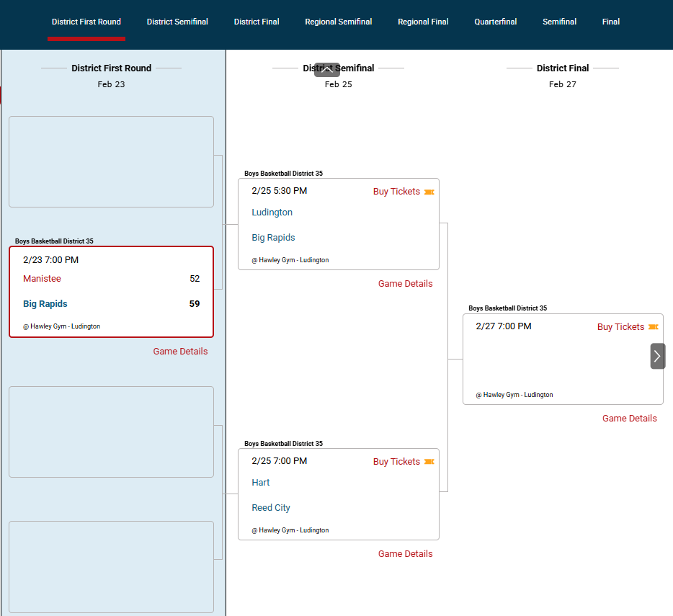Buy Tickets for the 2/25 5:30 PM game
The image size is (673, 616).
396,192
